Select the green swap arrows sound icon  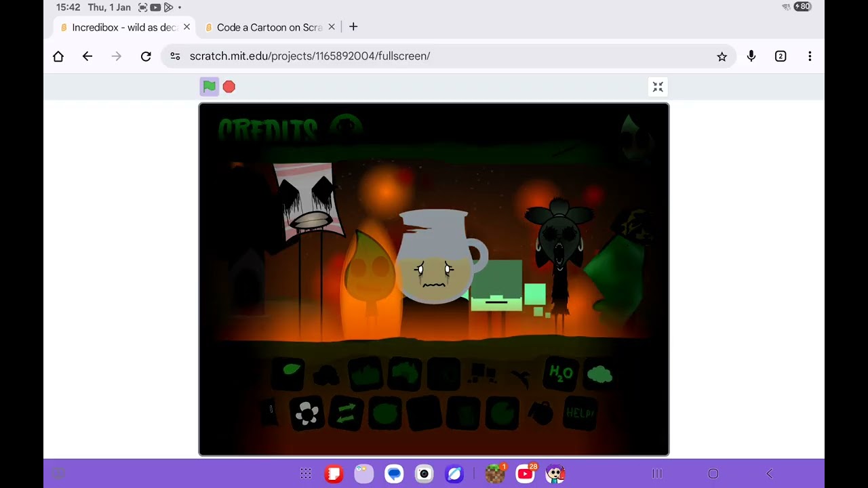pos(346,413)
